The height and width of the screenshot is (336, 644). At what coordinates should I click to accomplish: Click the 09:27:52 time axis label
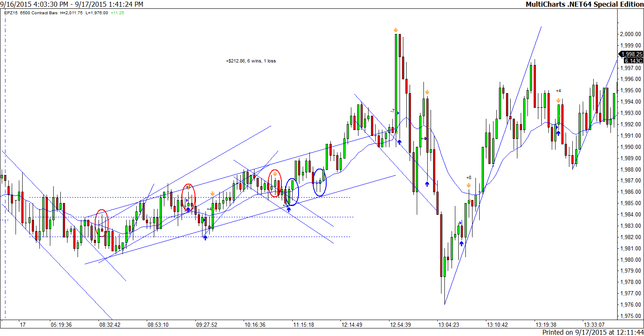(x=207, y=325)
